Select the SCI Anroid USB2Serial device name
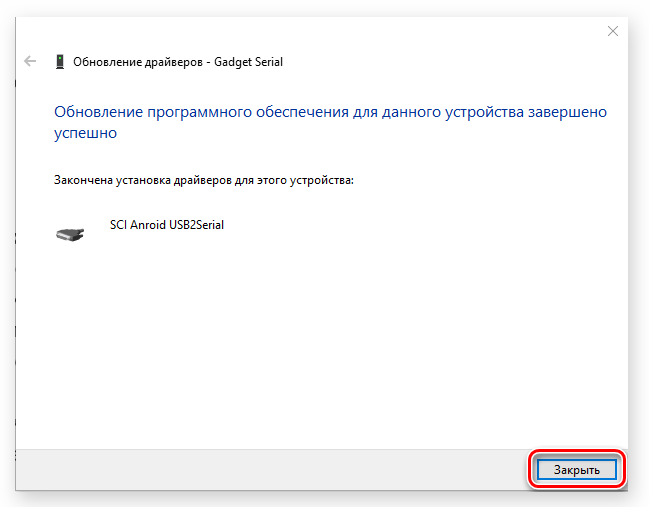This screenshot has width=649, height=507. pyautogui.click(x=167, y=225)
